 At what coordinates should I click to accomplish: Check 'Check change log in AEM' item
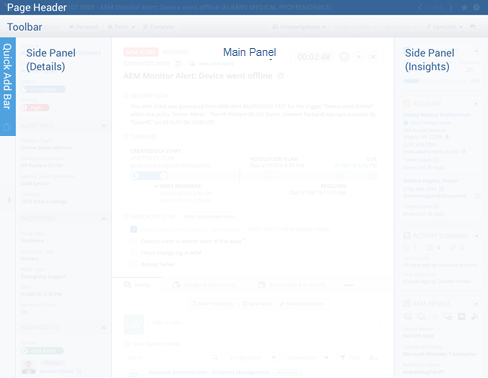click(134, 253)
